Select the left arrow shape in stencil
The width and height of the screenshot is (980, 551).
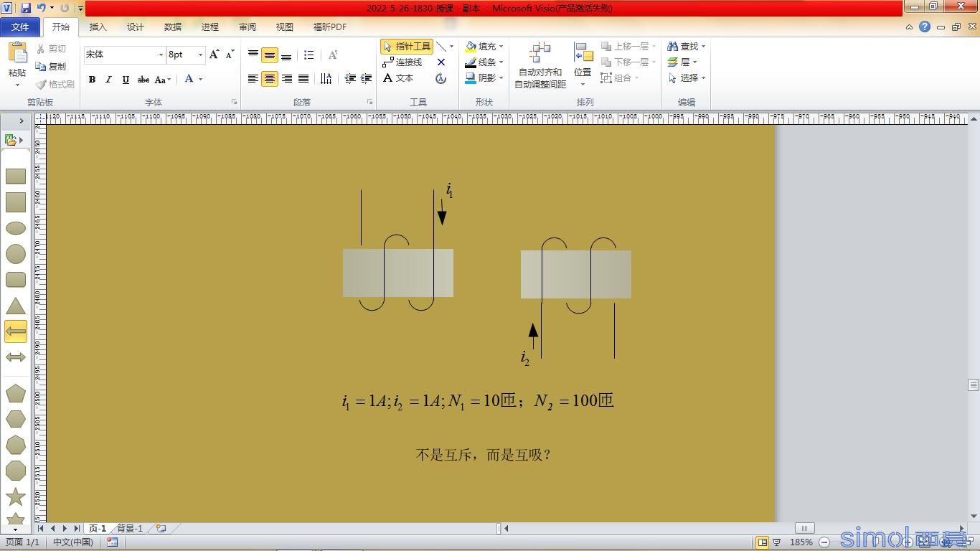point(16,331)
